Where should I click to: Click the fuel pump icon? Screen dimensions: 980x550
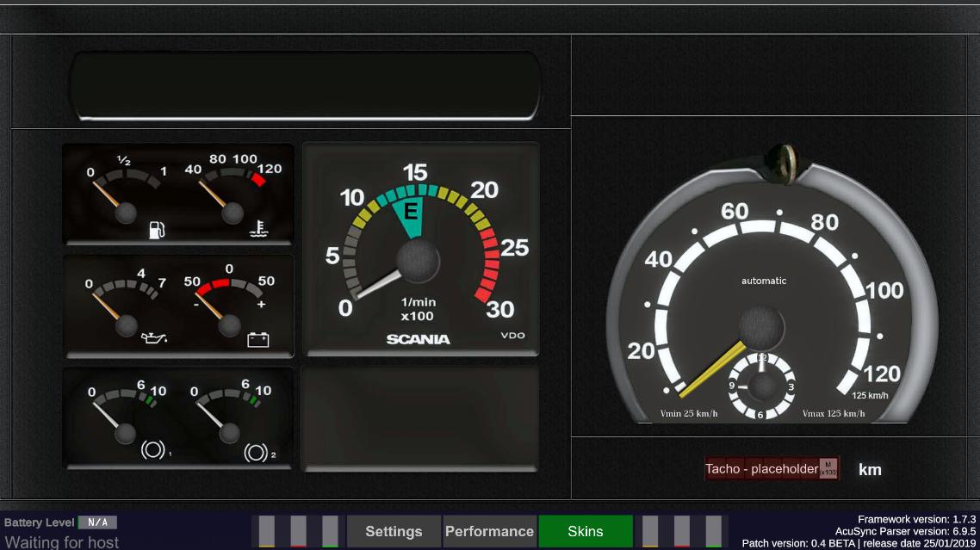tap(157, 229)
